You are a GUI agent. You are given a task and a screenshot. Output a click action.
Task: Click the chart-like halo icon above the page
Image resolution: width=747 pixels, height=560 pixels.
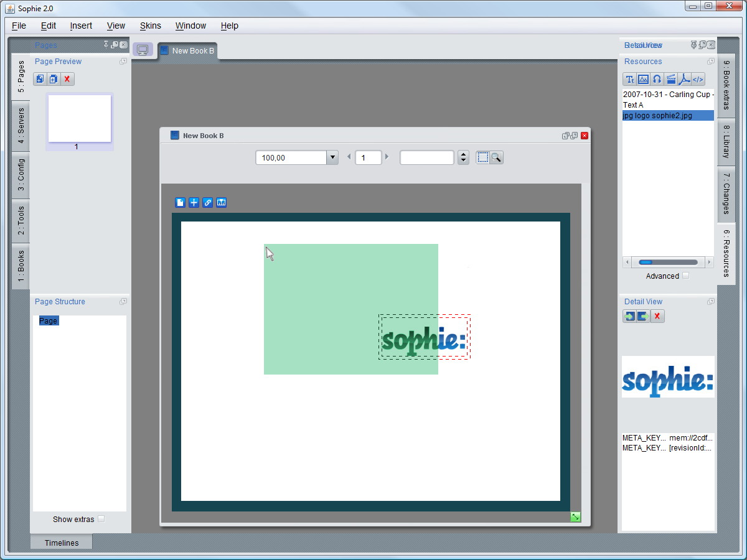point(222,202)
